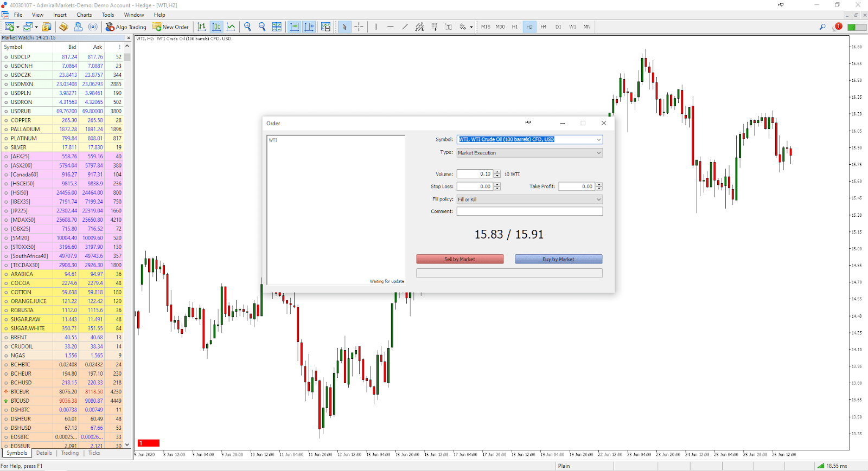Viewport: 868px width, 471px height.
Task: Switch timeframe to M30
Action: [x=500, y=27]
